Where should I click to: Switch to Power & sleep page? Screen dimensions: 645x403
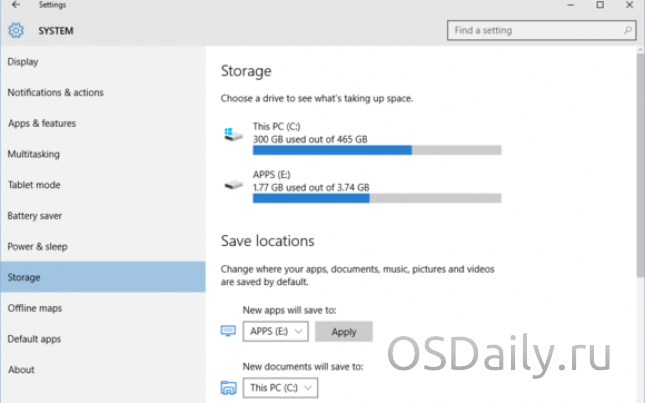[x=39, y=246]
